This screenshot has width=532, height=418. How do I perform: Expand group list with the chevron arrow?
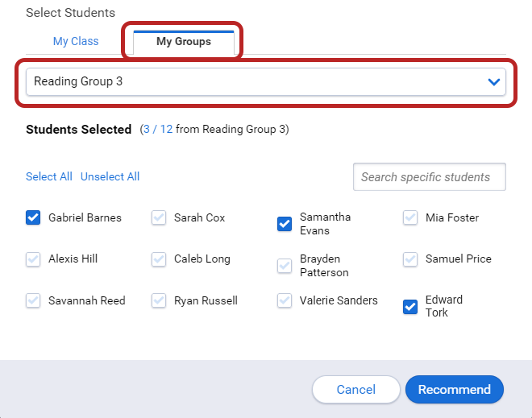point(493,81)
